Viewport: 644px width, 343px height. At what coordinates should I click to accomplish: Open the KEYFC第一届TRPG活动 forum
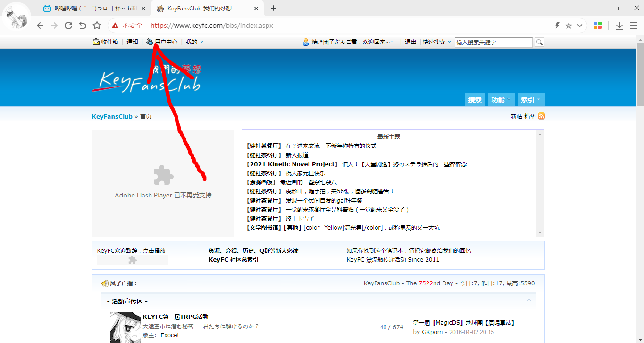176,317
